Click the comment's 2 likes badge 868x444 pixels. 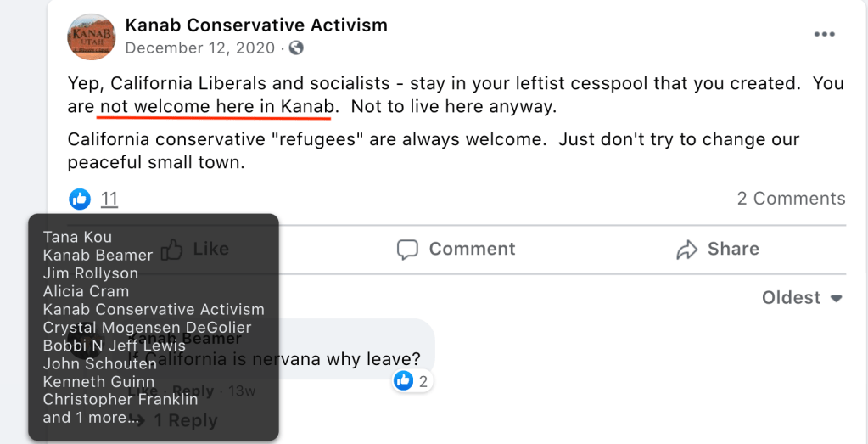pos(412,381)
